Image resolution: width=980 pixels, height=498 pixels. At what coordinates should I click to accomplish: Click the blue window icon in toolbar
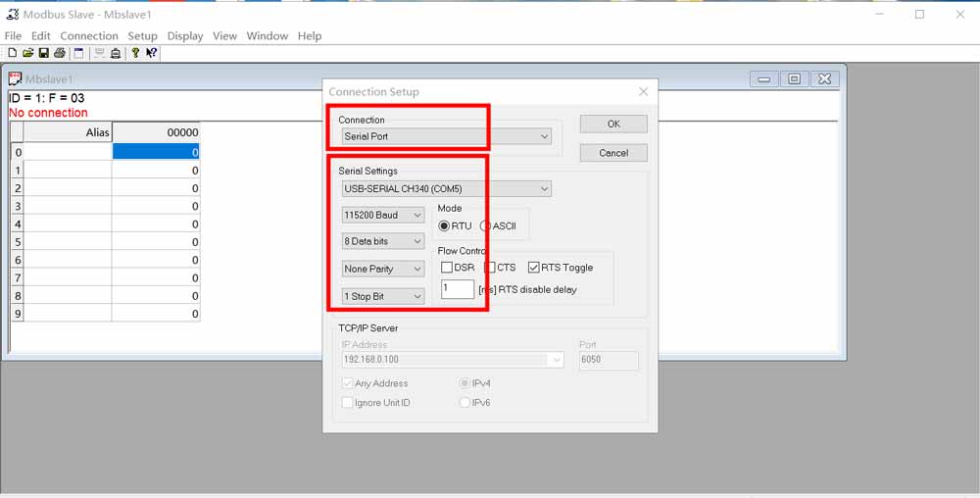(78, 53)
